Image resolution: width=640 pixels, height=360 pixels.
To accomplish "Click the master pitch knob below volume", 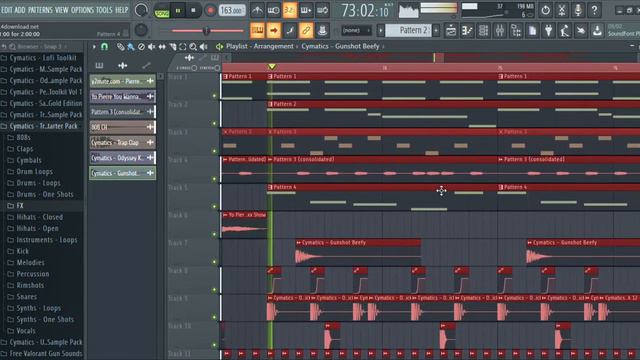I will click(x=141, y=30).
